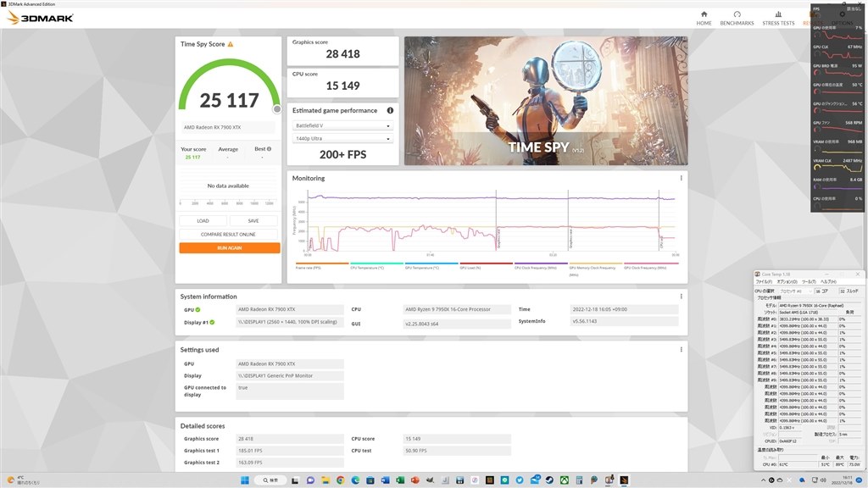Open the System information options menu
The width and height of the screenshot is (868, 488).
point(681,297)
